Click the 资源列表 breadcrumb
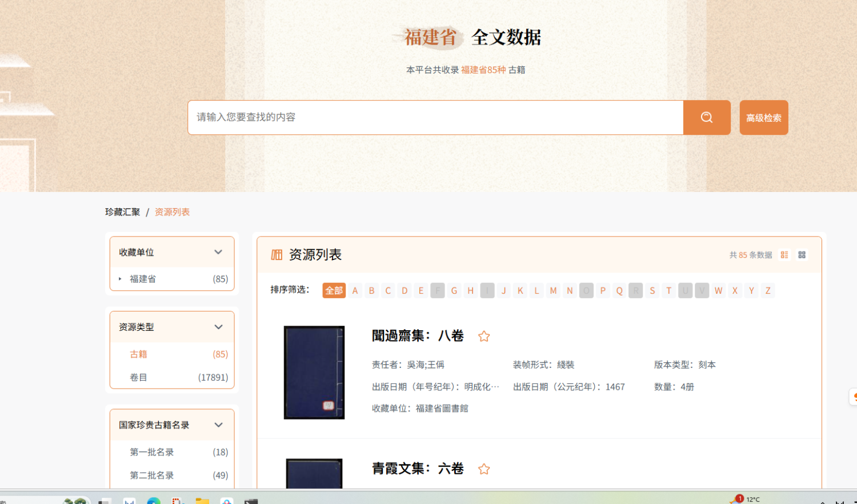The image size is (857, 504). (172, 212)
